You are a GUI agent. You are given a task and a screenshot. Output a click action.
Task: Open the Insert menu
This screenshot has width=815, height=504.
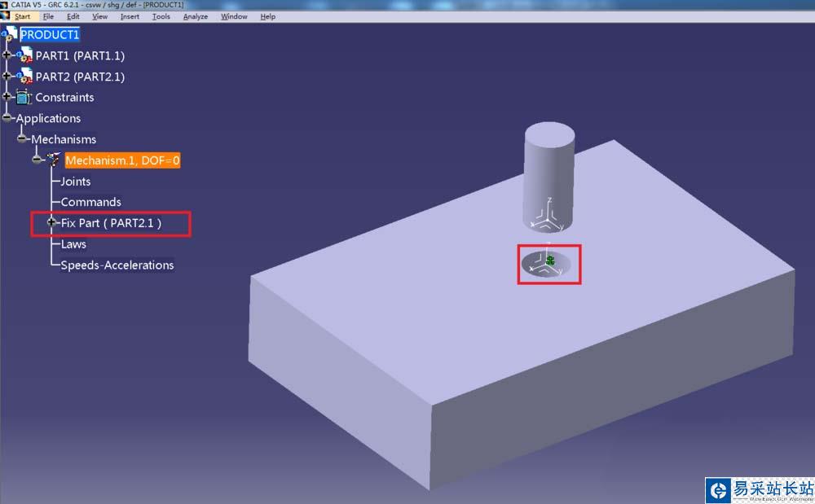click(130, 16)
